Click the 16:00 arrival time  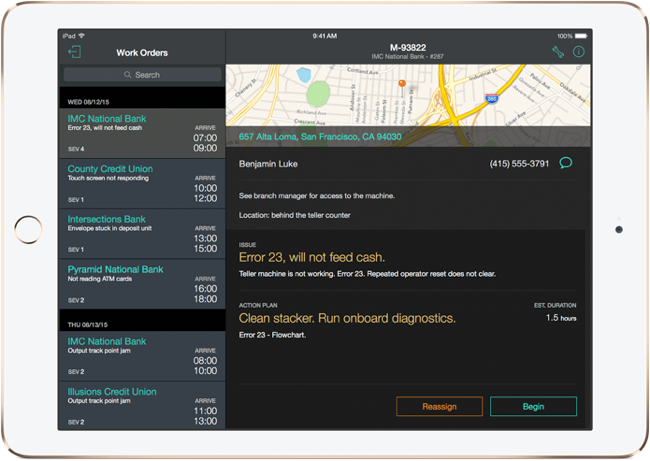coord(205,289)
